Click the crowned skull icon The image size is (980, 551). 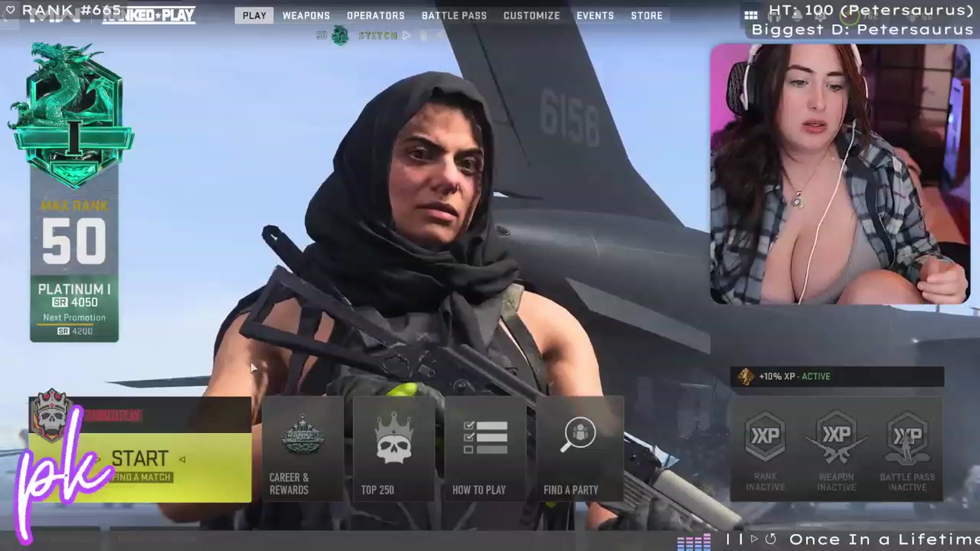tap(394, 438)
